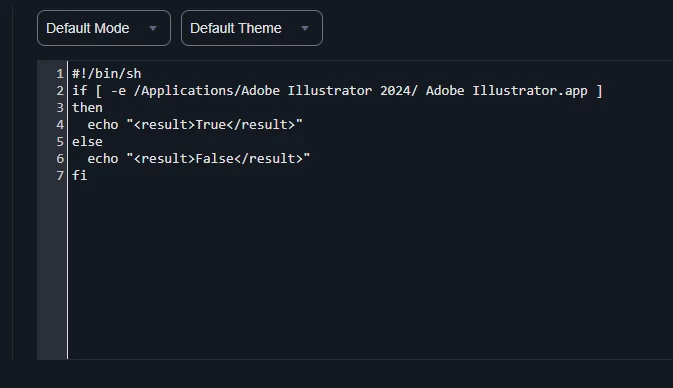Select line number 5 in gutter
The width and height of the screenshot is (673, 388).
coord(60,142)
